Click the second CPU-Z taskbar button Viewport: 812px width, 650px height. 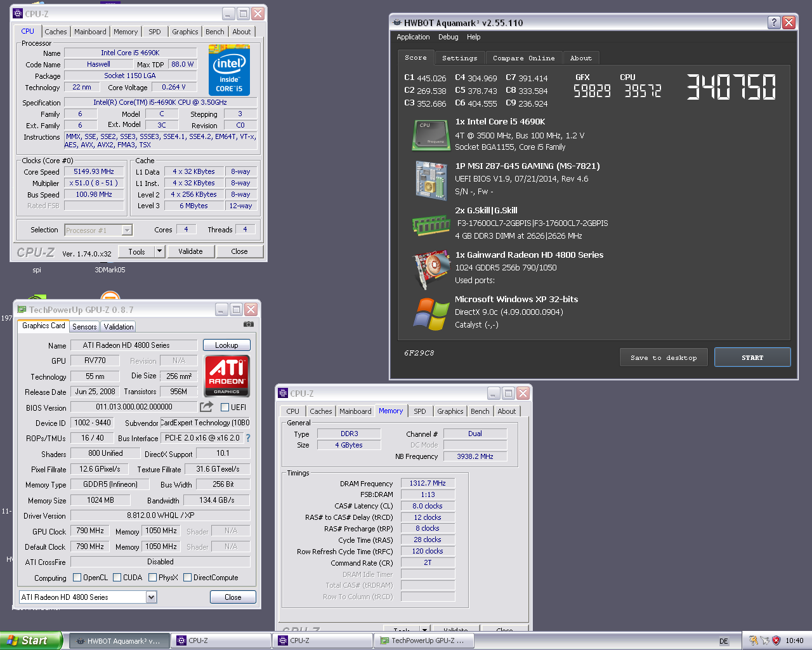pos(322,640)
